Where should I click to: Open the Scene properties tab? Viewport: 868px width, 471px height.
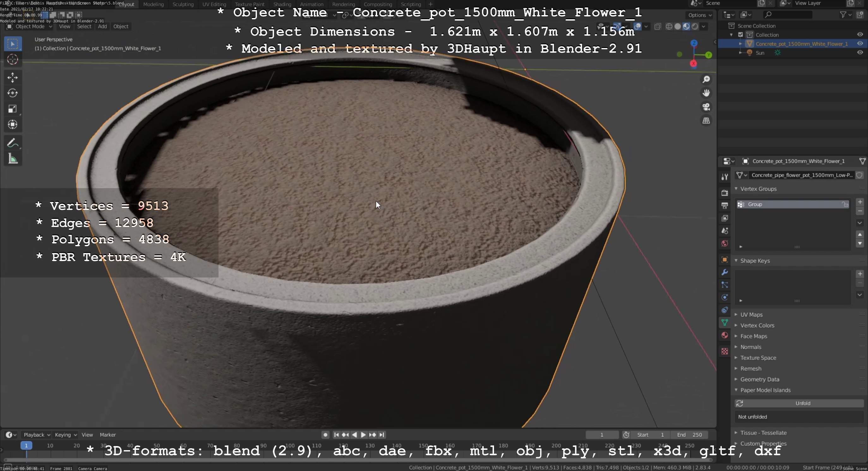pyautogui.click(x=725, y=231)
